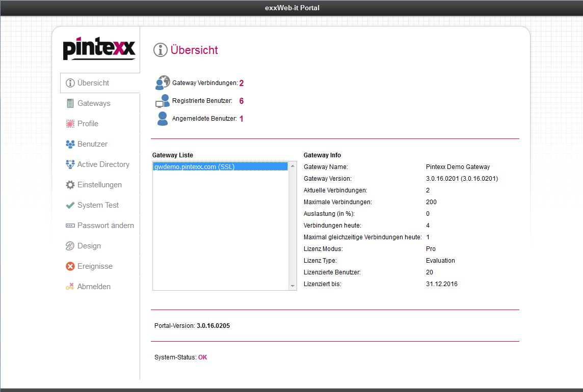Go to the Gateways page

pyautogui.click(x=94, y=103)
